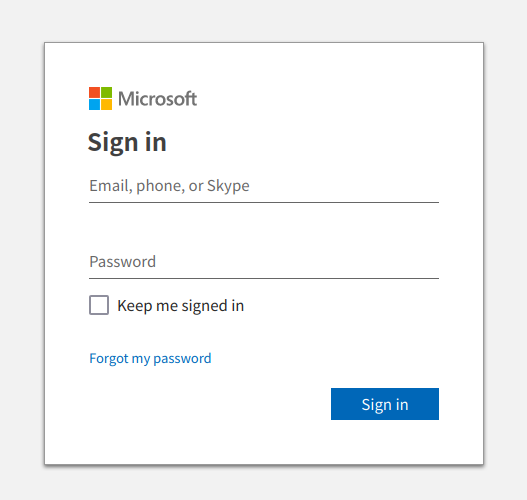Click the blue Sign in button
Viewport: 527px width, 500px height.
click(385, 404)
